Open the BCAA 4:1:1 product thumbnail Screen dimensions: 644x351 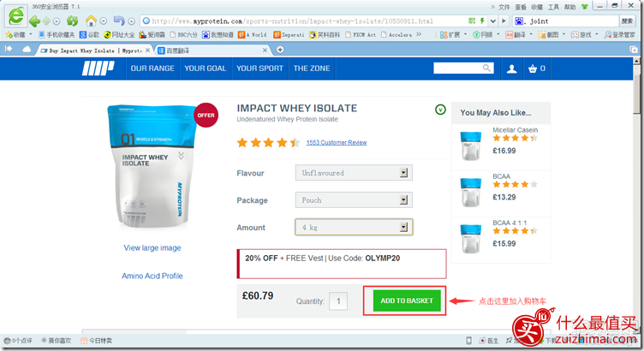[x=470, y=239]
